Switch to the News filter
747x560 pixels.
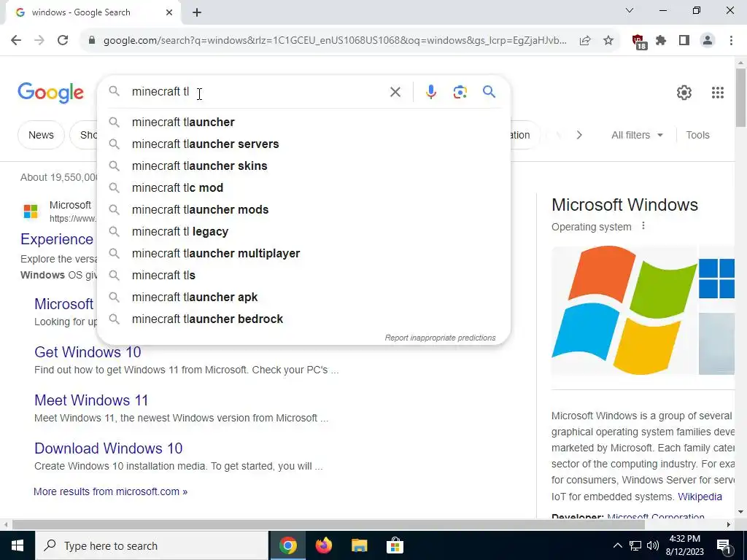(x=41, y=135)
